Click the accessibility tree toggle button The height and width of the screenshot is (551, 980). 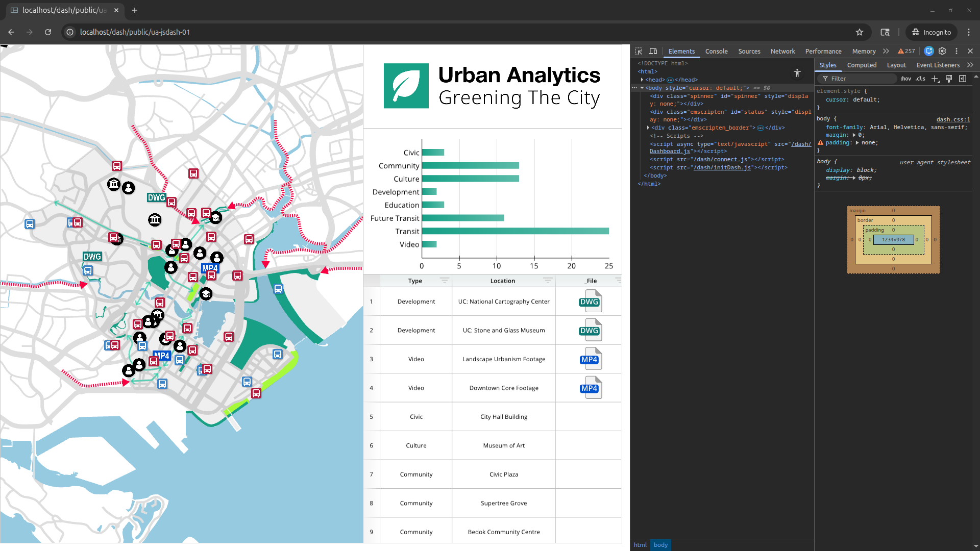click(x=797, y=73)
